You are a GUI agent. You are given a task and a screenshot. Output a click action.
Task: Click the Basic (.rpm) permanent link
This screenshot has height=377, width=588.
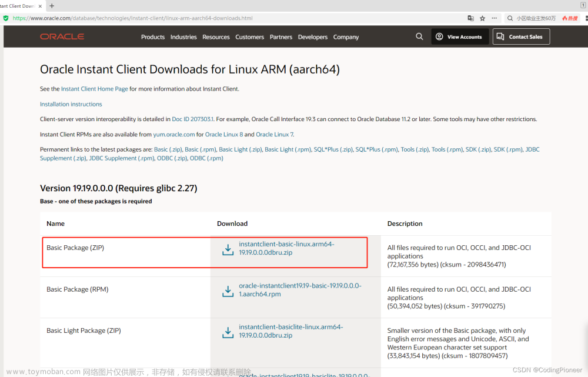click(x=201, y=149)
